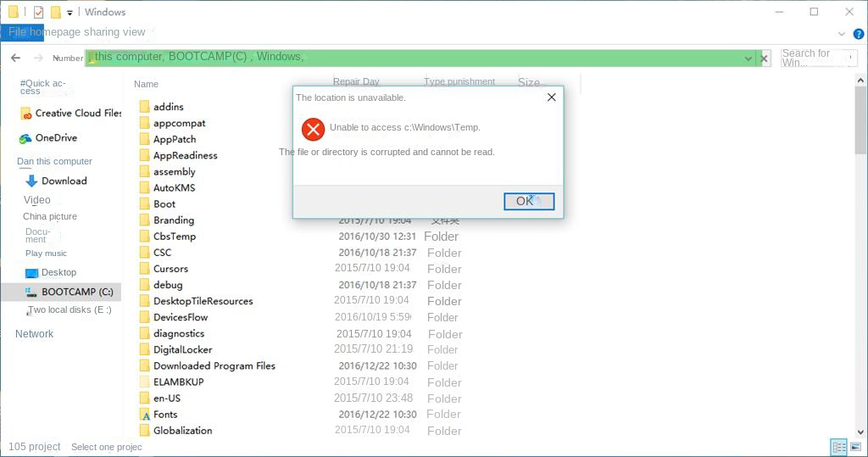Image resolution: width=868 pixels, height=457 pixels.
Task: Select the Download folder in sidebar
Action: click(64, 181)
